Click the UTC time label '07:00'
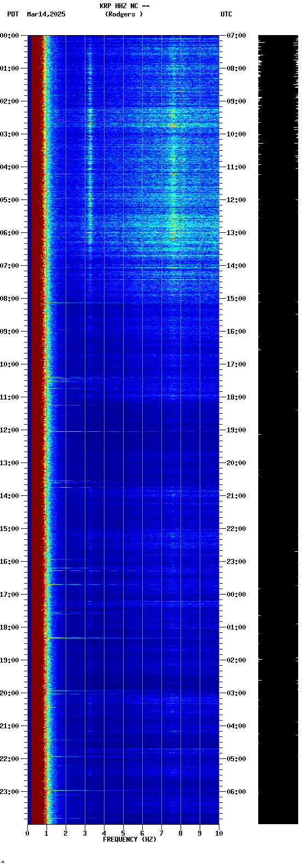Viewport: 302px width, 868px height. pos(236,36)
